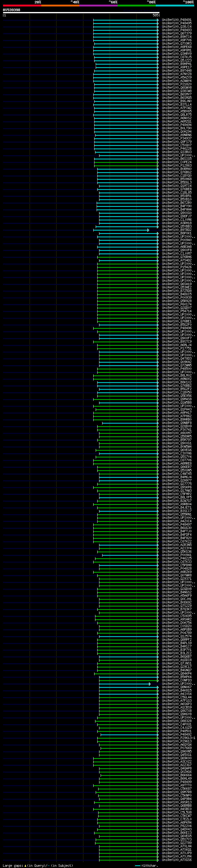Select hit label UniRef100_C0PE24
The height and width of the screenshot is (868, 197).
[177, 162]
